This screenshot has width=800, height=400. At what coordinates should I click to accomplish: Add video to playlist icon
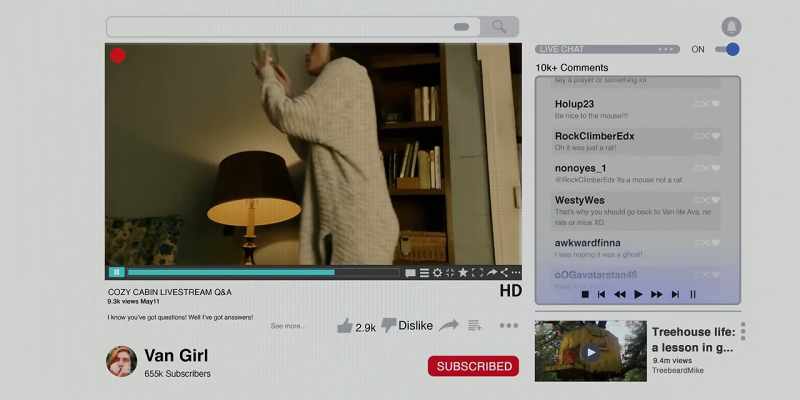pos(474,326)
